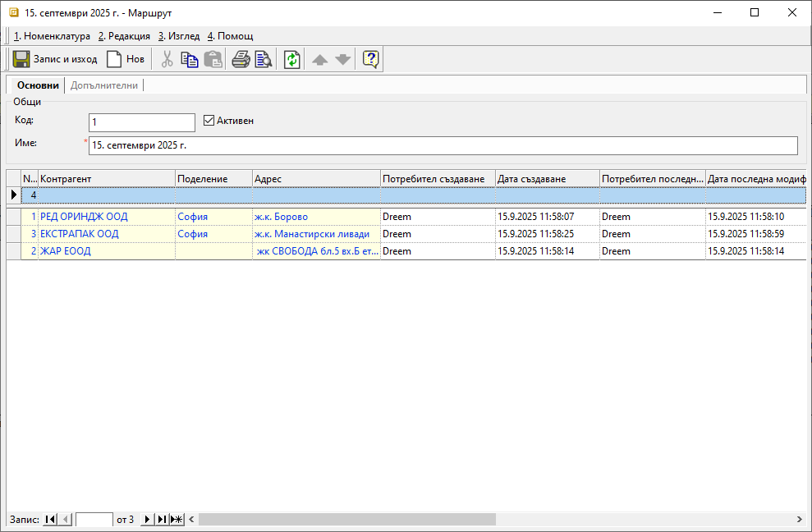Click the Cut scissors icon
Viewport: 812px width, 532px height.
click(167, 59)
